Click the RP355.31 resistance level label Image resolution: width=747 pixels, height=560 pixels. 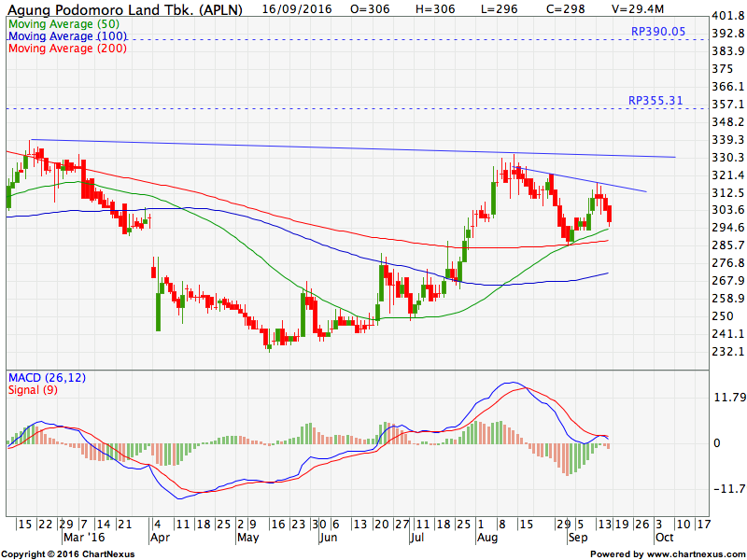coord(655,101)
